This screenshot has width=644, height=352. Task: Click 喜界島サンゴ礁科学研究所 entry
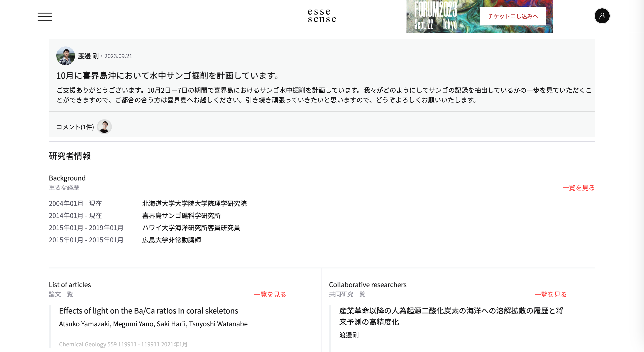[181, 215]
